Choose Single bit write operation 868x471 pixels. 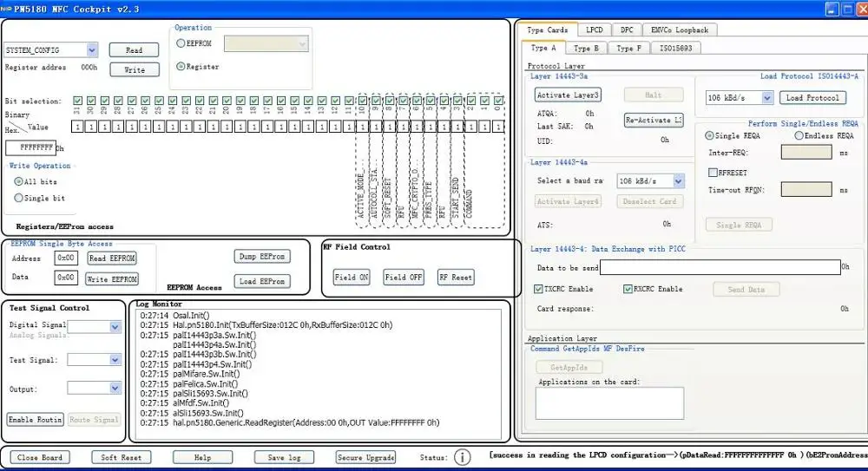[x=18, y=198]
